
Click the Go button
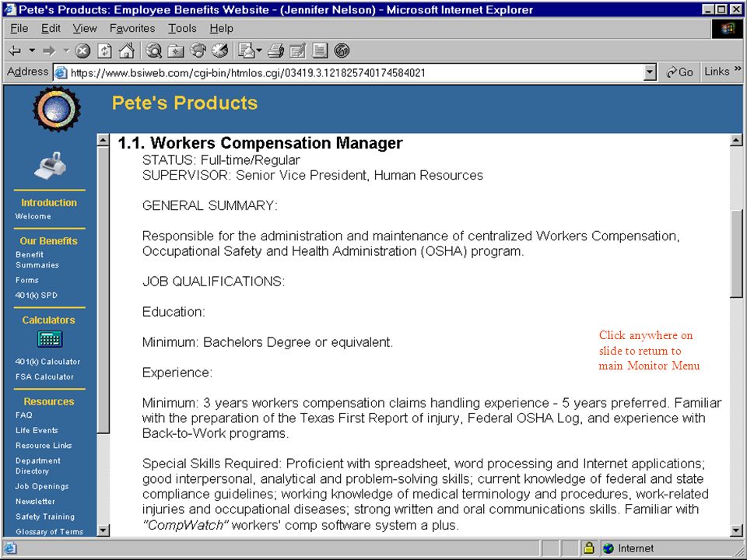tap(680, 72)
